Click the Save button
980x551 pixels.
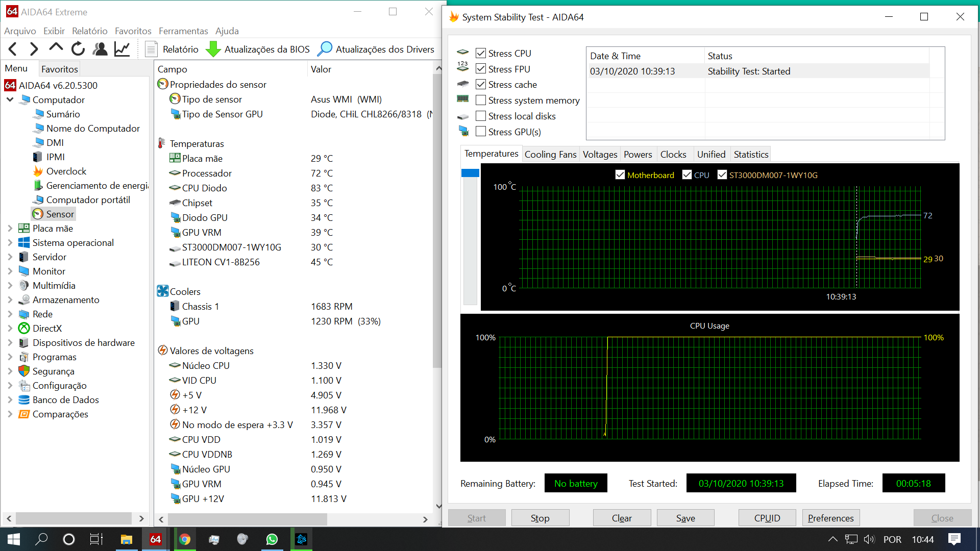685,518
